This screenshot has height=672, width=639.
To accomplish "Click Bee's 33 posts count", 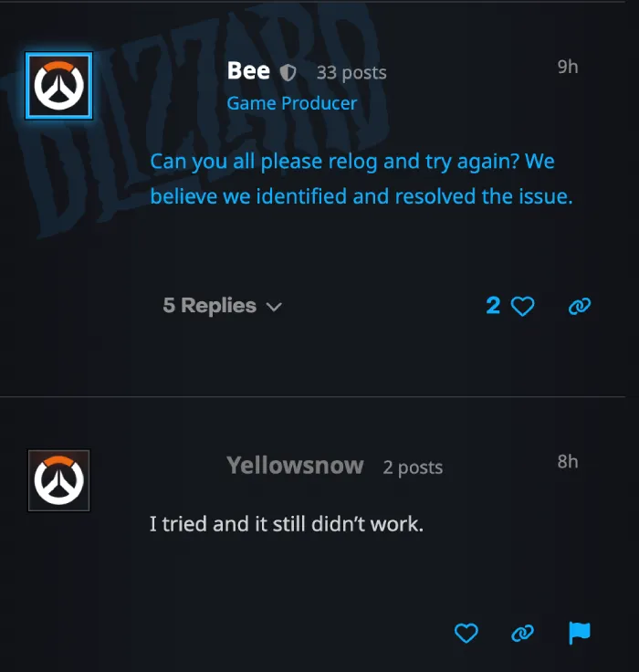I will pos(351,73).
